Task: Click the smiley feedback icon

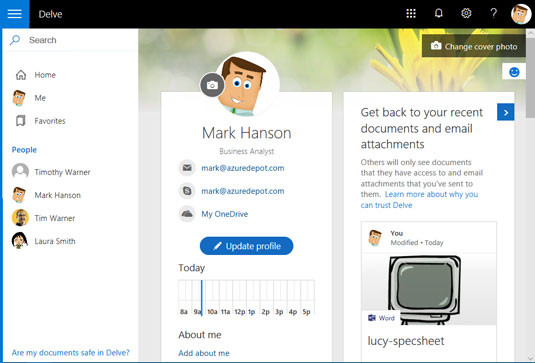Action: pyautogui.click(x=514, y=72)
